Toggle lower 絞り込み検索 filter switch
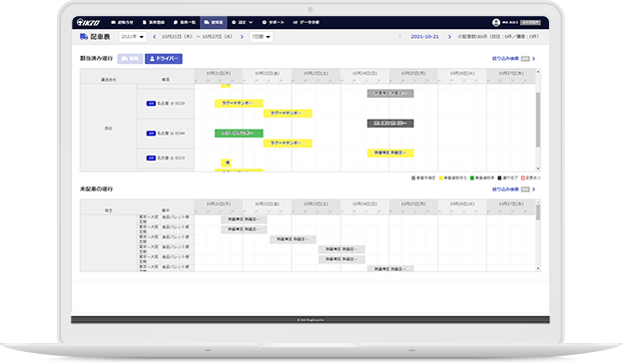 coord(525,189)
